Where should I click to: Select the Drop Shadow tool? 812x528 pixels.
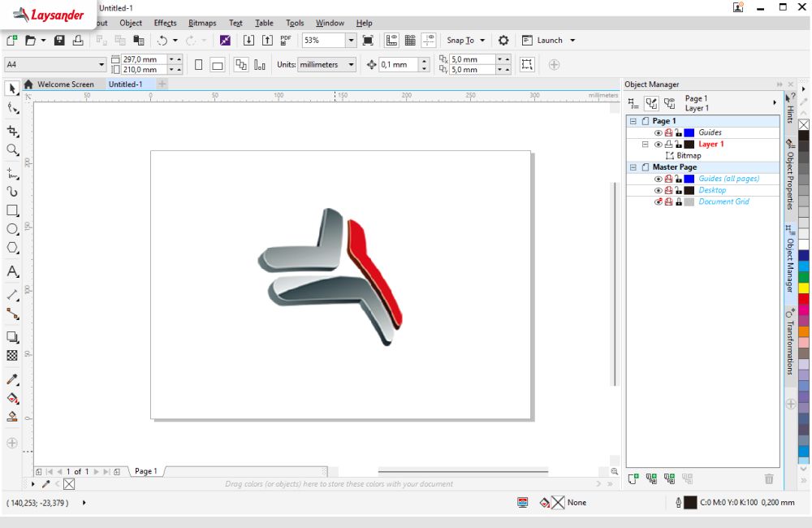point(12,337)
